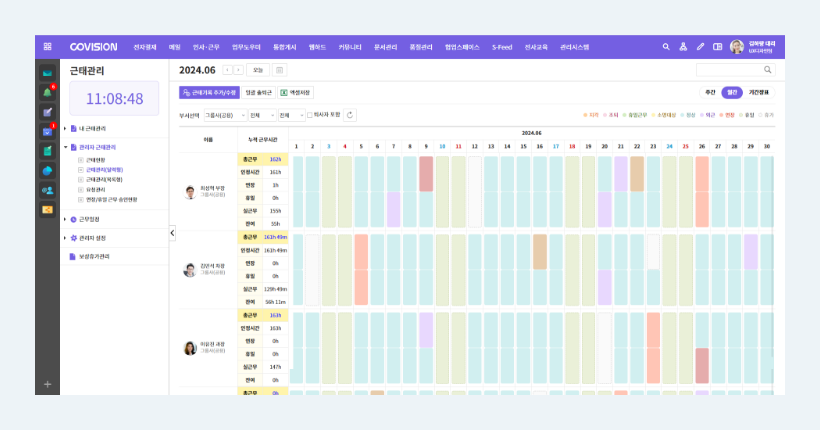Toggle the split-view layout icon in header
This screenshot has width=820, height=430.
pyautogui.click(x=718, y=47)
